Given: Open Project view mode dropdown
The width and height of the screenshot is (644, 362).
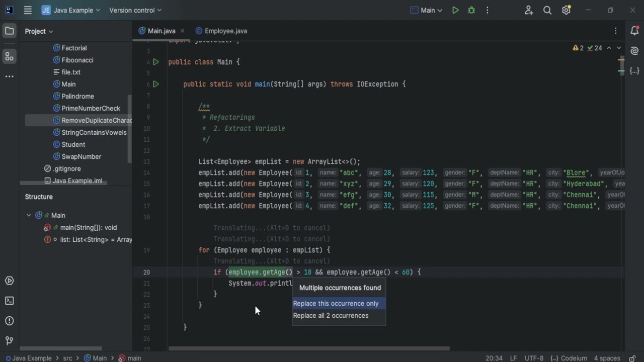Looking at the screenshot, I should 39,31.
